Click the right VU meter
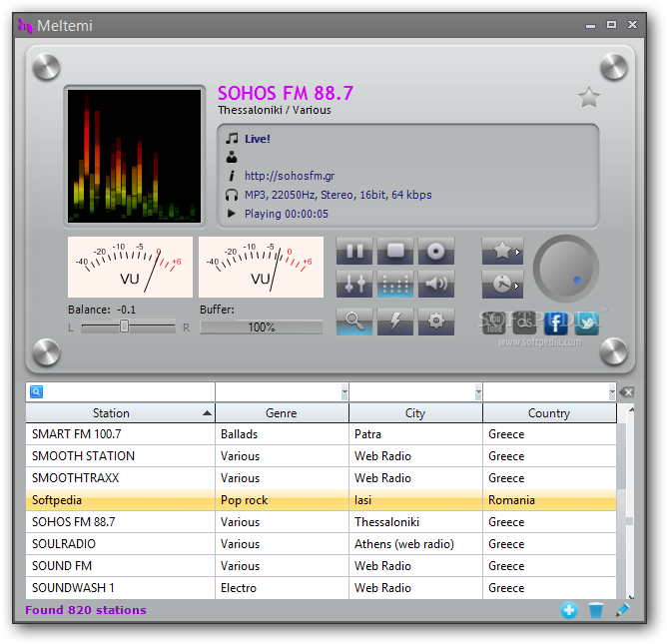This screenshot has width=667, height=644. 261,267
